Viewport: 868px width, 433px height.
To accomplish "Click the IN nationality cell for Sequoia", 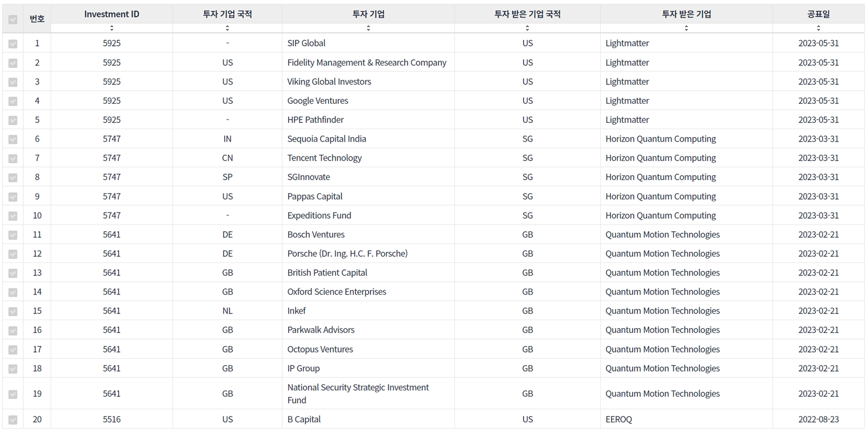I will click(x=227, y=139).
